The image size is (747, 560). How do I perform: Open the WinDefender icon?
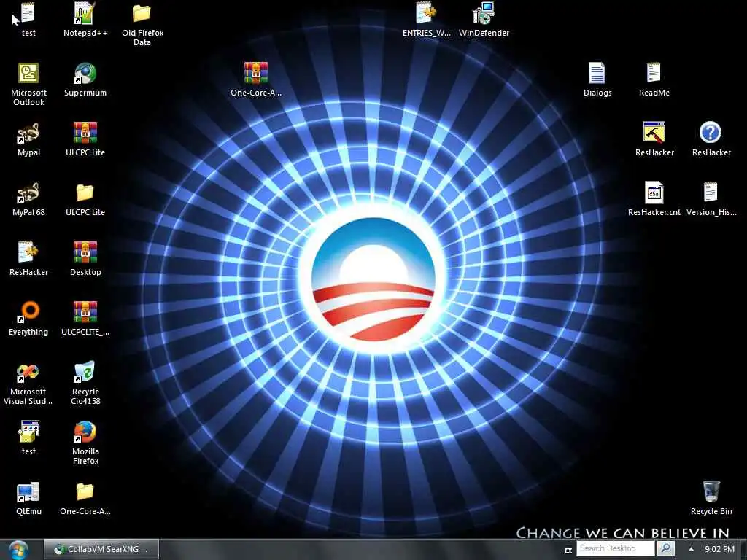pos(484,14)
